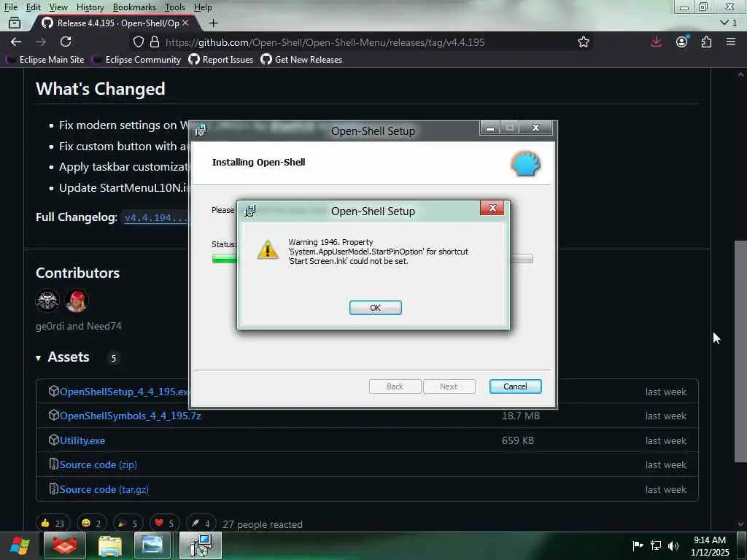Collapse the Assets section
The image size is (747, 560).
63,357
